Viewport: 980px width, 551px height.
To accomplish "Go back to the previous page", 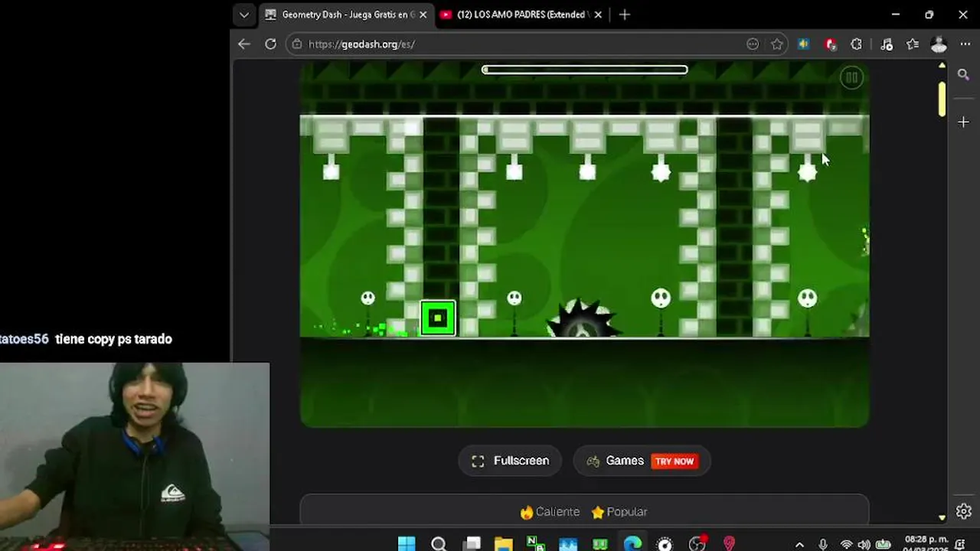I will (x=243, y=44).
